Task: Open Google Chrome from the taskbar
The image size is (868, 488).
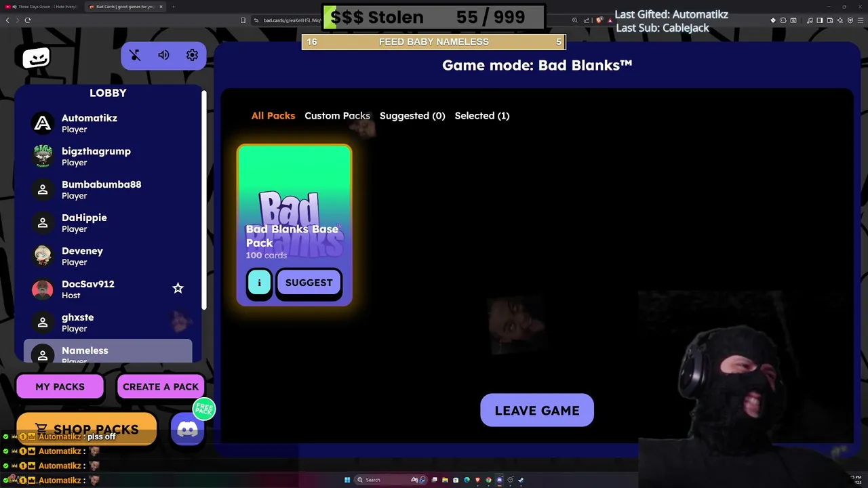Action: coord(488,480)
